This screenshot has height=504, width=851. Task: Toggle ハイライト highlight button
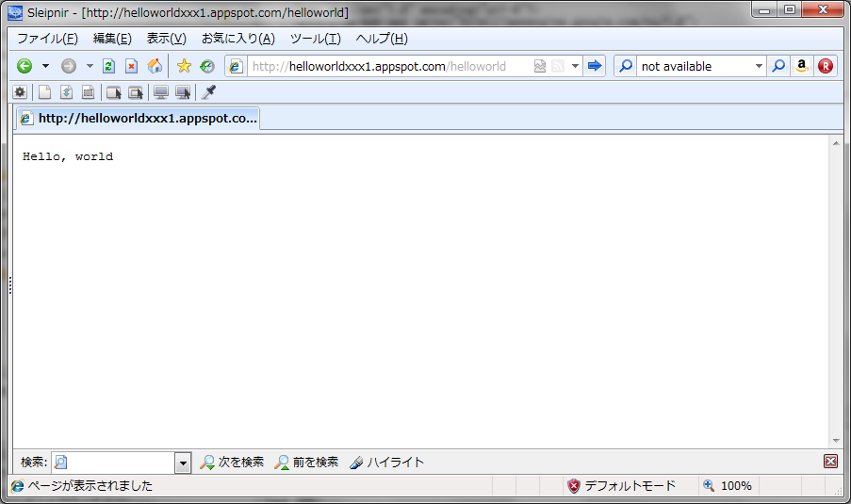(387, 463)
